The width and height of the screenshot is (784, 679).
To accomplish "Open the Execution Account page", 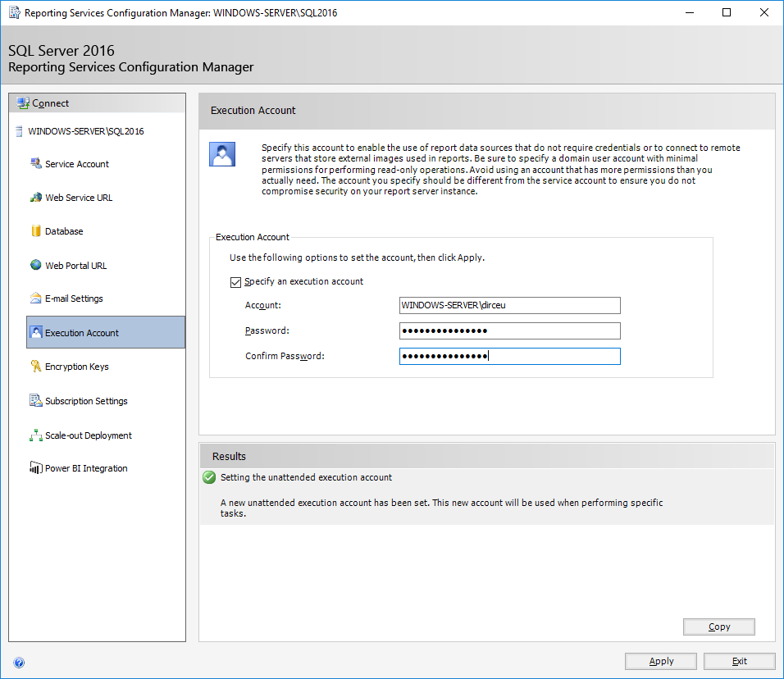I will tap(106, 332).
